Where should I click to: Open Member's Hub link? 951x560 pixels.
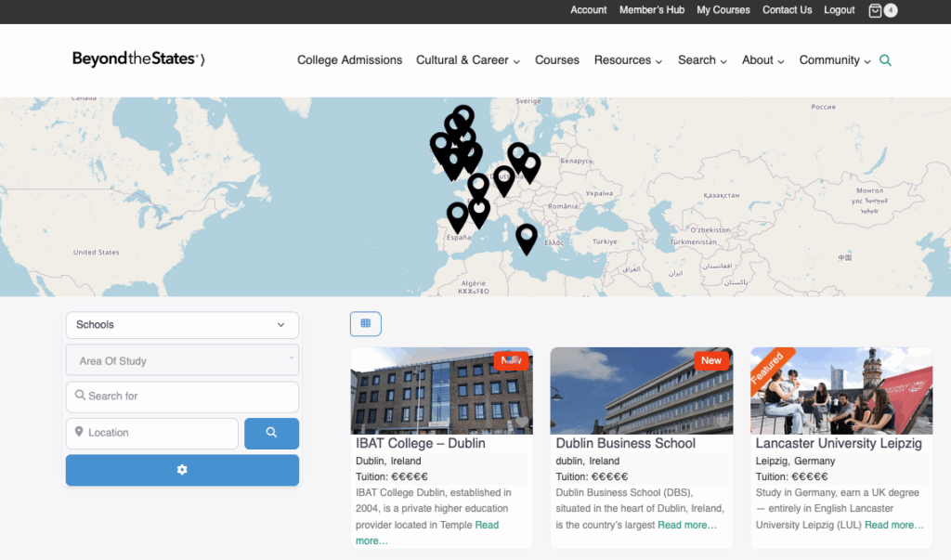pyautogui.click(x=651, y=10)
